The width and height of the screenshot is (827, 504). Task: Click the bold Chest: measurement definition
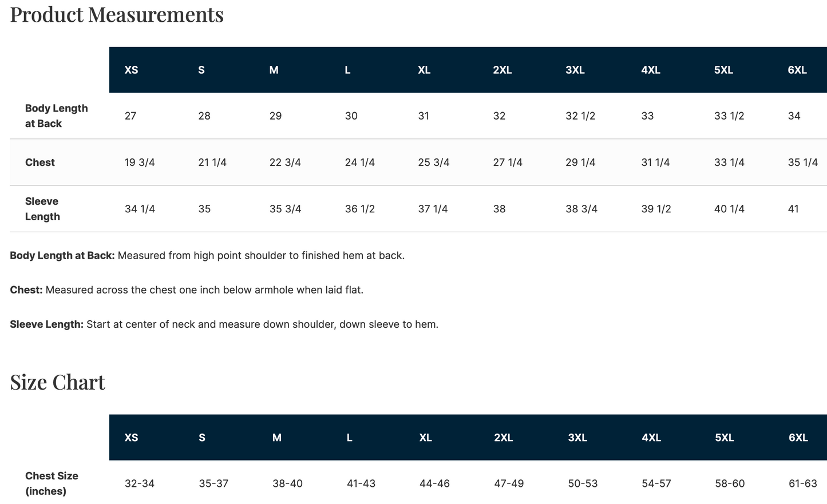[26, 290]
